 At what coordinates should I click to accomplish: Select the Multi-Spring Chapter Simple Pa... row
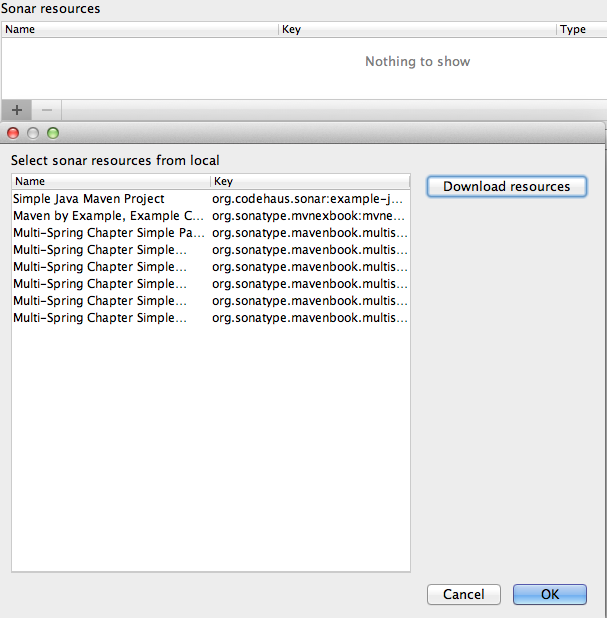point(211,233)
